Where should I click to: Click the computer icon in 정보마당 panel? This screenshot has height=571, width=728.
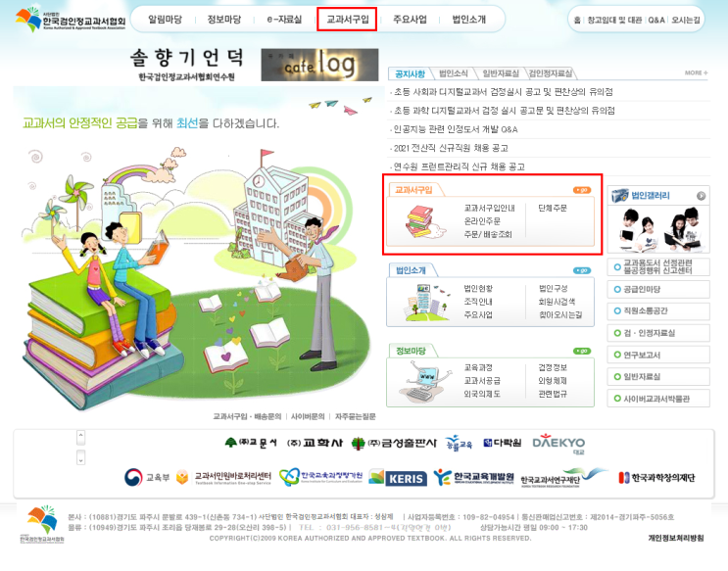tap(425, 381)
